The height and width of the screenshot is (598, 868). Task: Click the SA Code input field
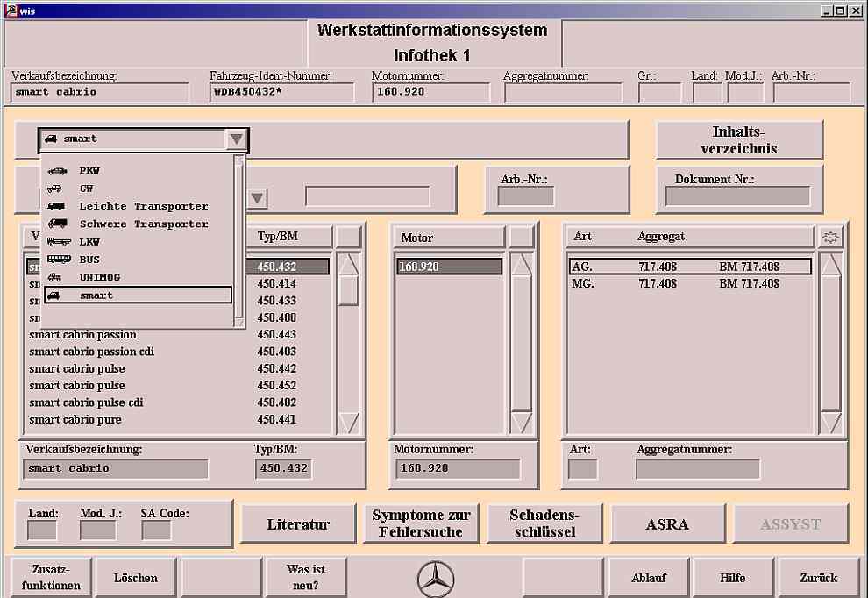pyautogui.click(x=156, y=530)
